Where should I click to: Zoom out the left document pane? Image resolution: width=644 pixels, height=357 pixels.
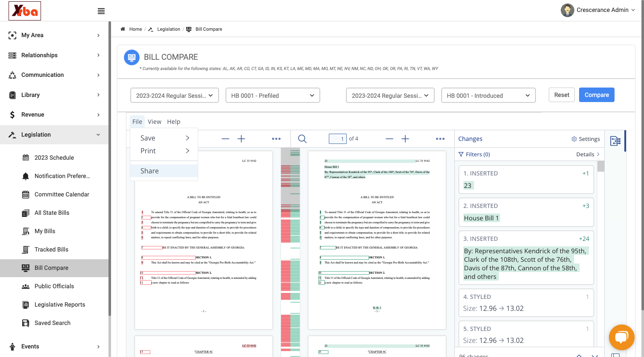pyautogui.click(x=225, y=139)
